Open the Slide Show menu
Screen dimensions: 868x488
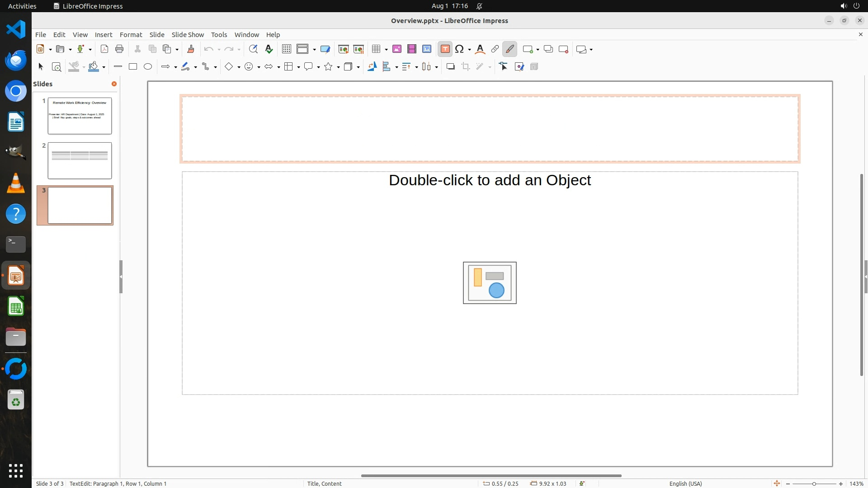pyautogui.click(x=188, y=35)
